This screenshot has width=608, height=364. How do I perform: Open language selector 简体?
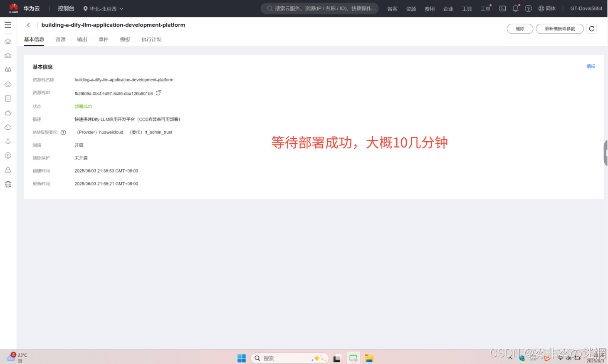tap(547, 8)
